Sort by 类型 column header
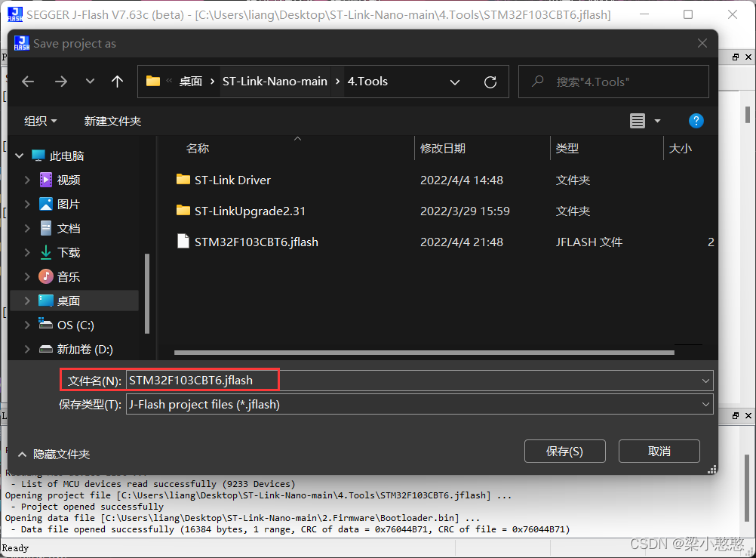 [x=567, y=148]
